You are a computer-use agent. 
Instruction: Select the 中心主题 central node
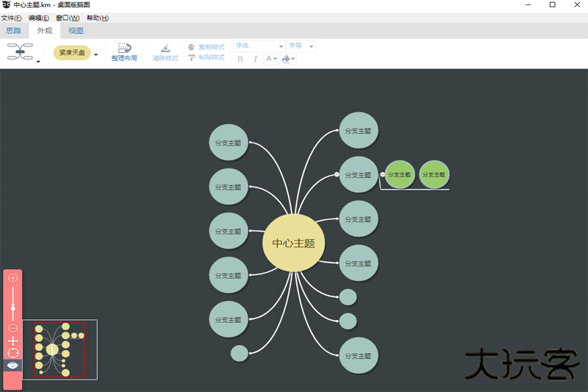pos(294,243)
